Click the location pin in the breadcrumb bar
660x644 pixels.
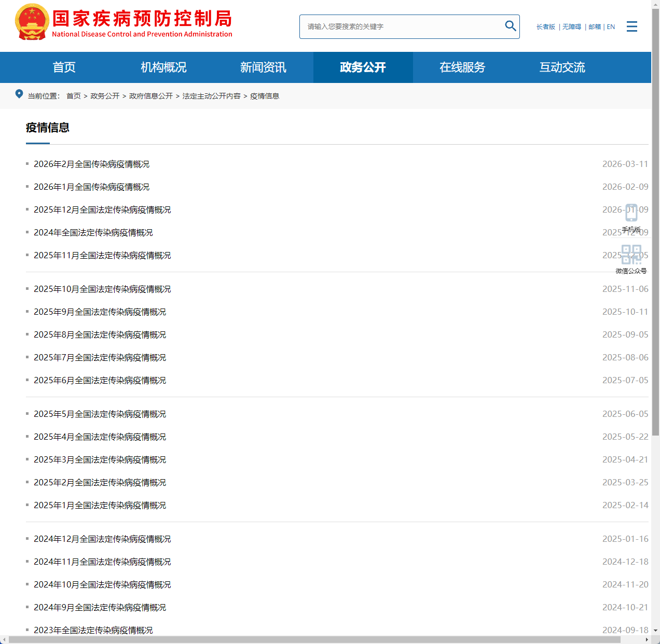pos(19,94)
